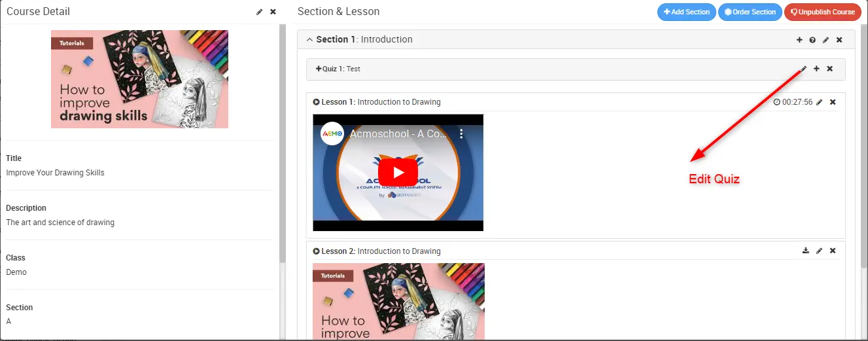
Task: Close the Course Detail panel
Action: [273, 12]
